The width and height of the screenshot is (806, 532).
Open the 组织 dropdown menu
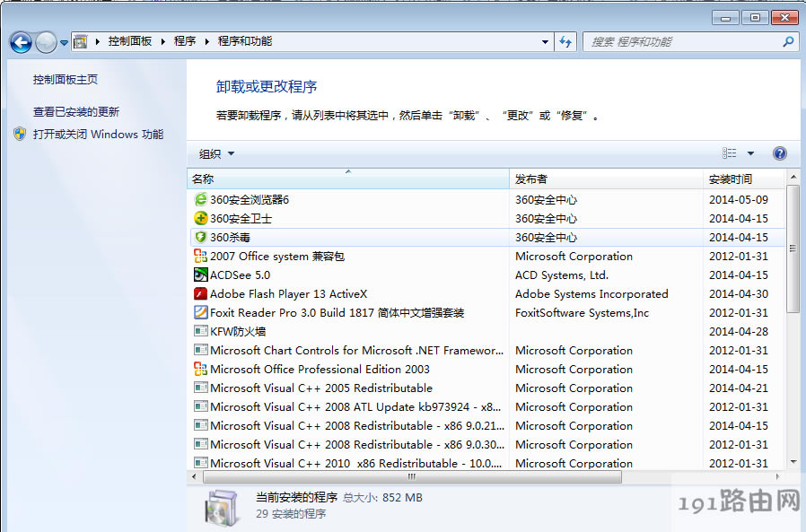(x=216, y=153)
